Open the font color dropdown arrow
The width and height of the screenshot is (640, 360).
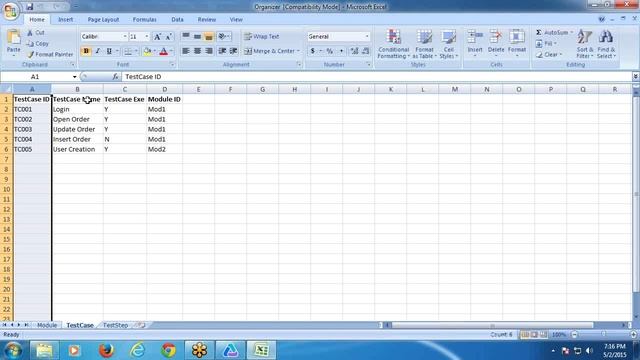pyautogui.click(x=171, y=51)
